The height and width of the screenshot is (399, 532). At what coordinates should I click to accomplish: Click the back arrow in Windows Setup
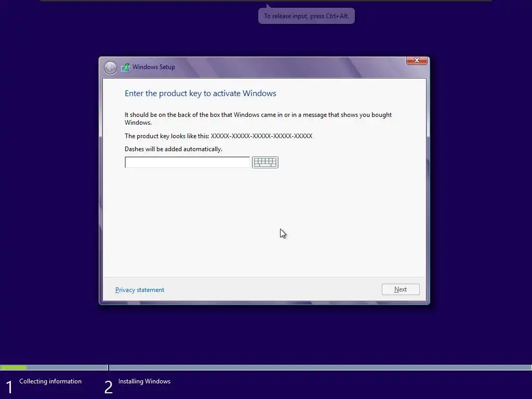tap(110, 68)
